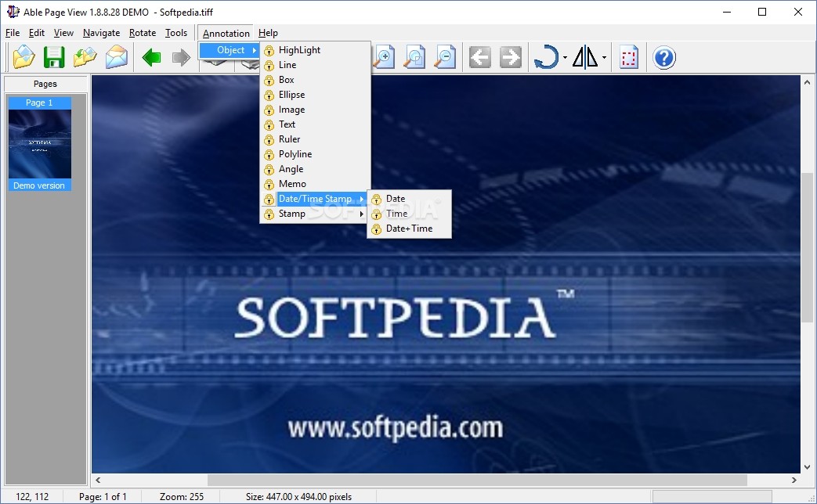Expand the Object submenu
The height and width of the screenshot is (504, 817).
230,50
